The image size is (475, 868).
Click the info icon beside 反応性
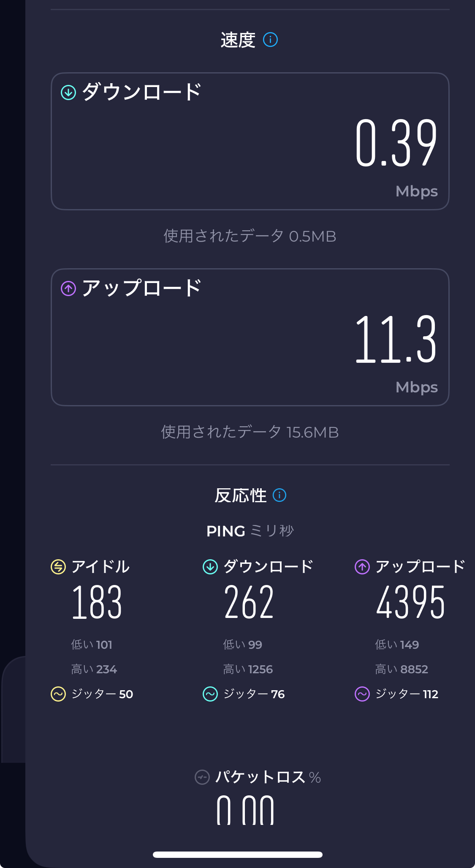coord(280,495)
